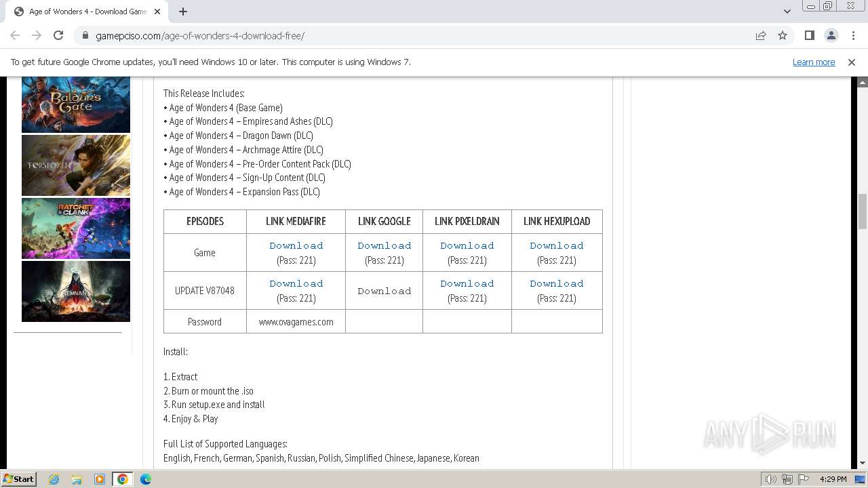Go forward in browser history

tap(37, 35)
